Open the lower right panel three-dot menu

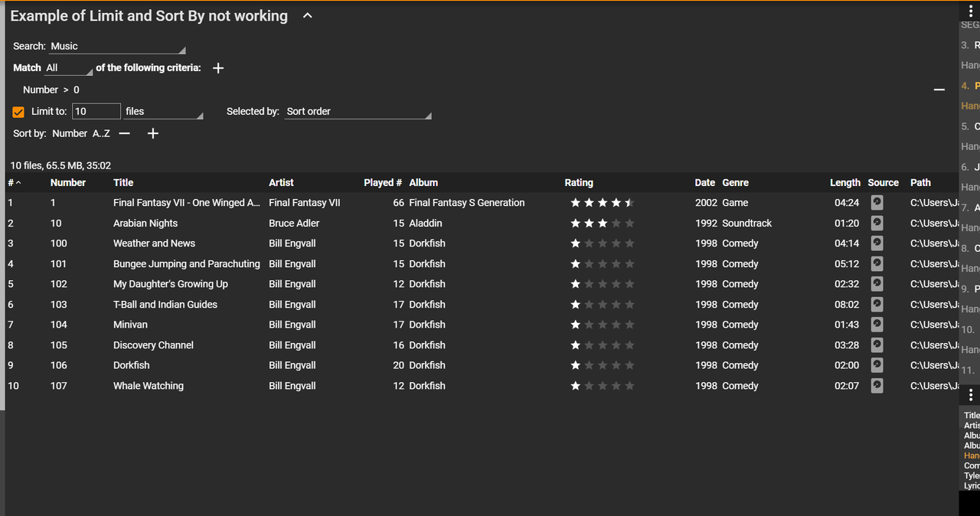click(x=971, y=395)
